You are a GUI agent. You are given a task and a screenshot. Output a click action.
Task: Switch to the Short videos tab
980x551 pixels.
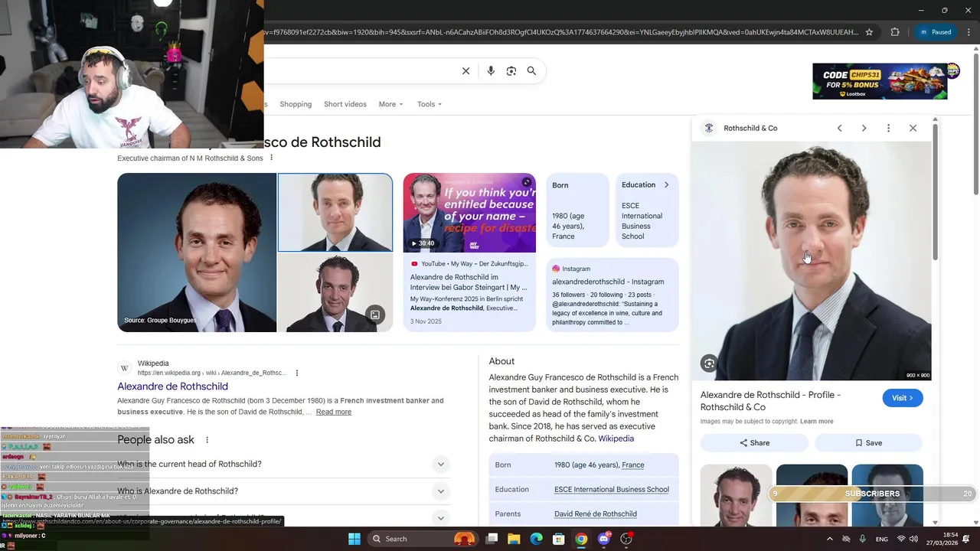(345, 104)
